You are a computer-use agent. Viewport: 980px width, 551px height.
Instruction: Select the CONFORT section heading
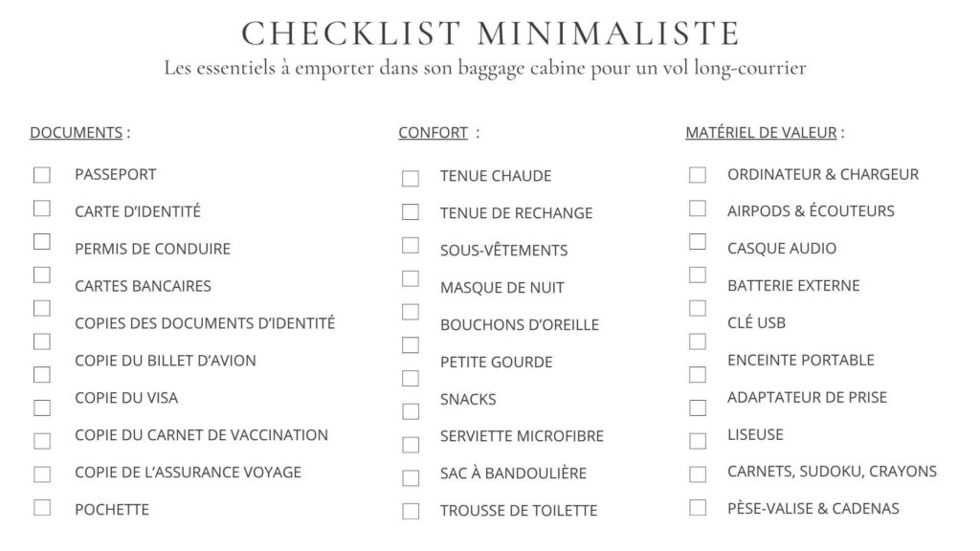433,133
